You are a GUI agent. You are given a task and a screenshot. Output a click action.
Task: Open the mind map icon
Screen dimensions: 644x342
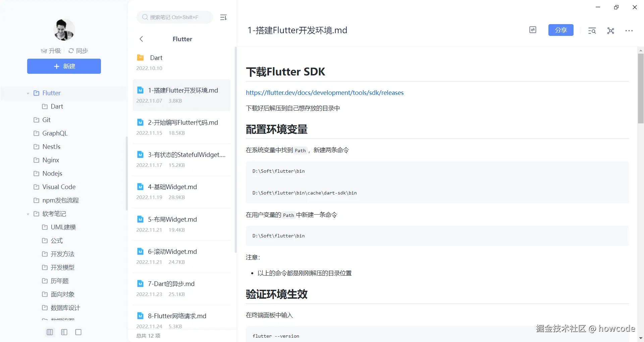(610, 31)
